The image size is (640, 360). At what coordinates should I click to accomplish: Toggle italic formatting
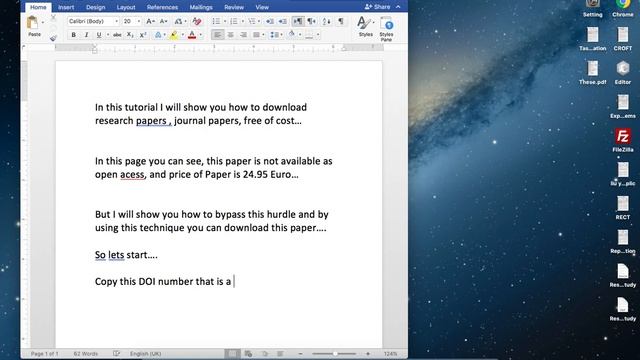pos(86,35)
